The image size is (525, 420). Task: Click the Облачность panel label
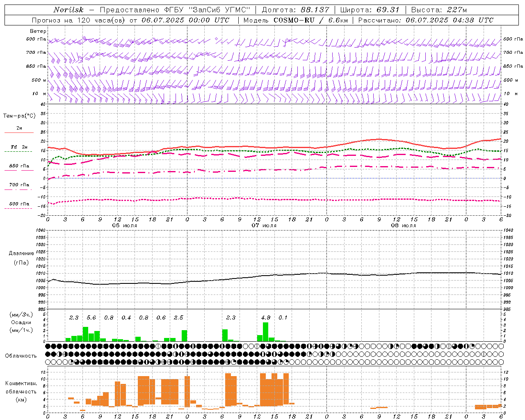[x=21, y=356]
